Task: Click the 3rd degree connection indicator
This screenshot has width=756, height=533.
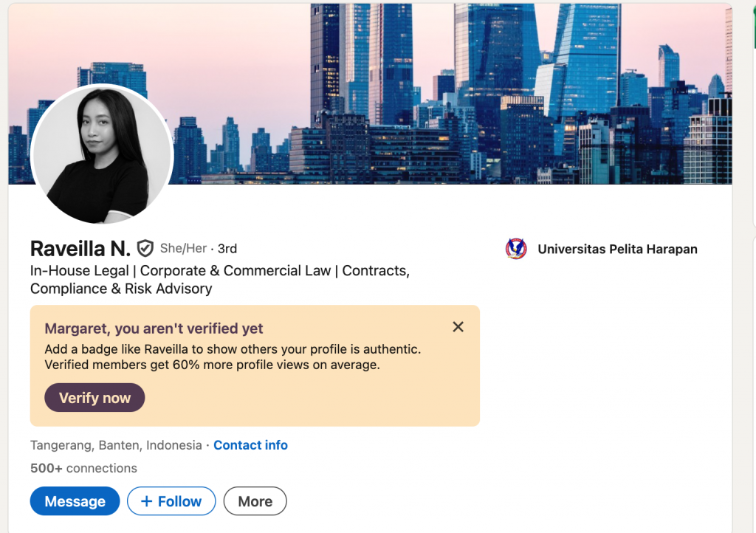Action: [x=226, y=249]
